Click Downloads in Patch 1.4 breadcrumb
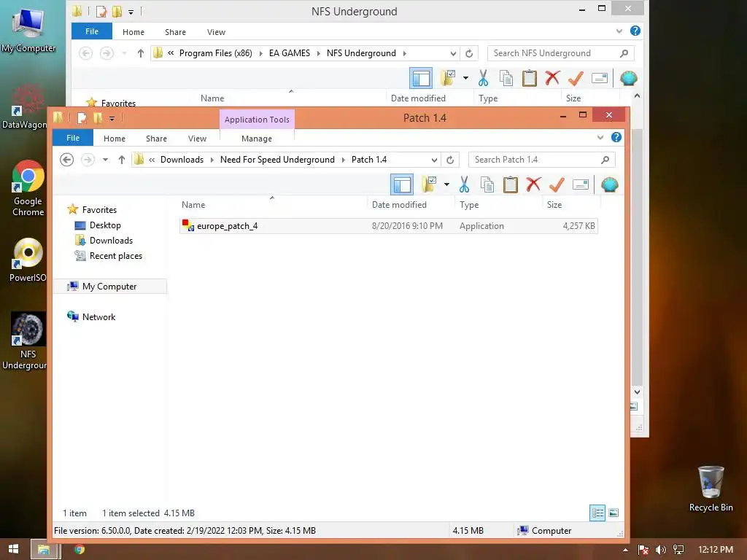 pos(182,160)
